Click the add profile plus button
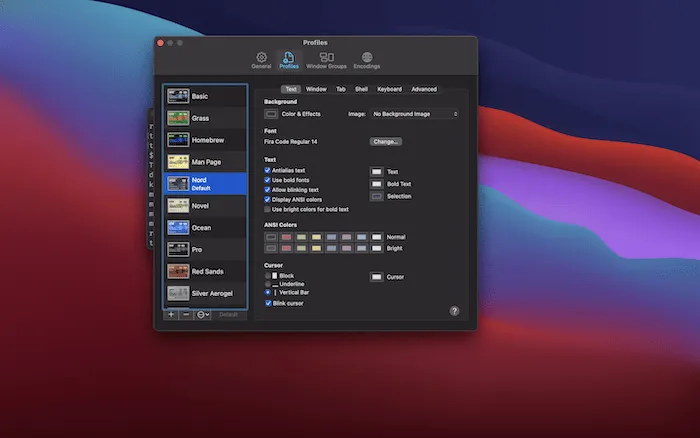This screenshot has width=700, height=438. coord(171,315)
